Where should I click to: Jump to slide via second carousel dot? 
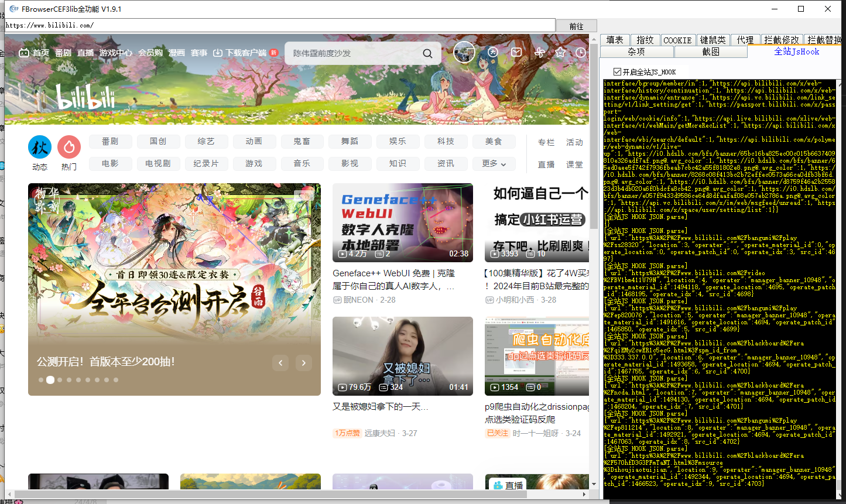[50, 380]
